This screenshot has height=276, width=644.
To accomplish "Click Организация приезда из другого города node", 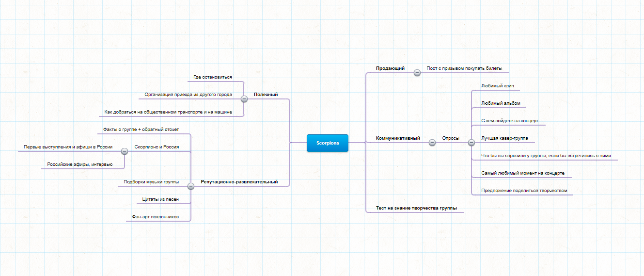I will tap(188, 95).
